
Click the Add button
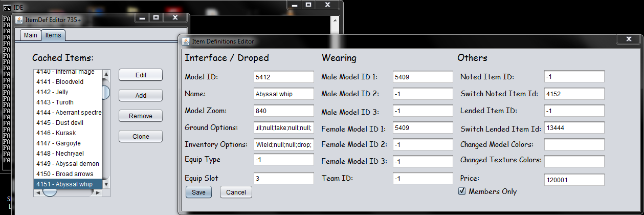click(141, 95)
